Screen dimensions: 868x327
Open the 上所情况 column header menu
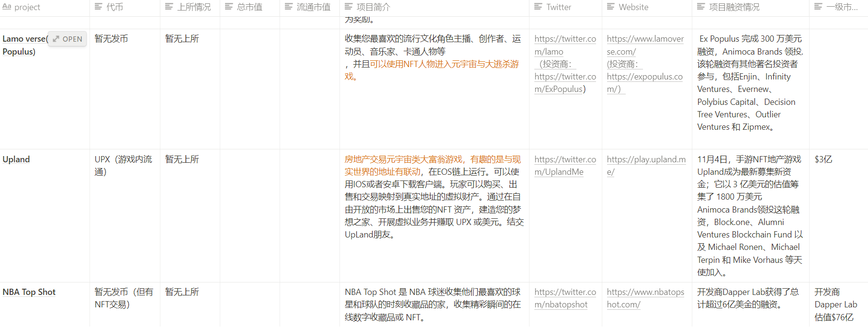190,7
